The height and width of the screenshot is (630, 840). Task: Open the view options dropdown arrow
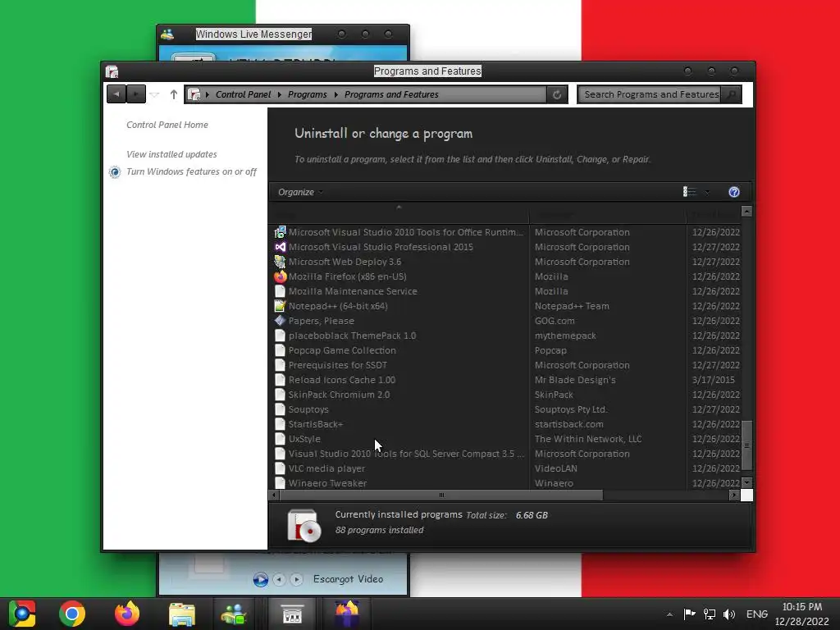coord(707,192)
